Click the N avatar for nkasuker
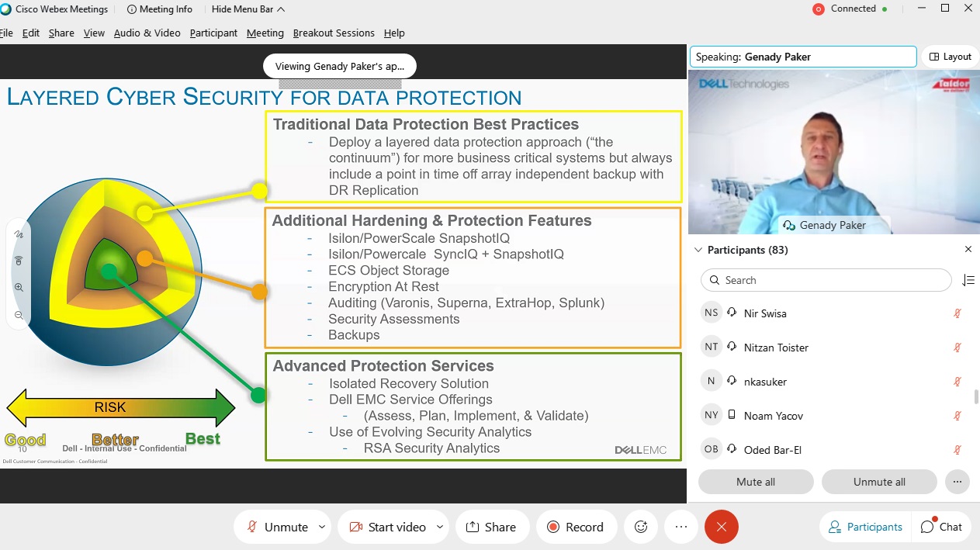 pos(711,381)
